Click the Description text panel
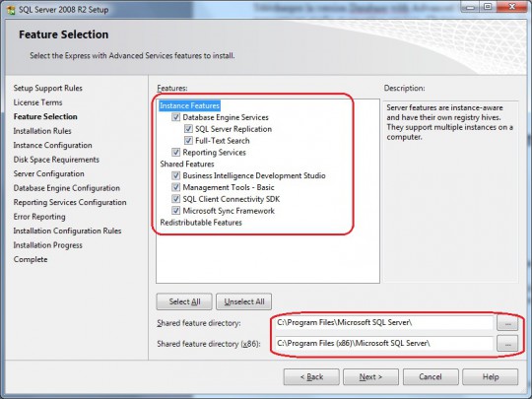The width and height of the screenshot is (532, 399). coord(450,192)
